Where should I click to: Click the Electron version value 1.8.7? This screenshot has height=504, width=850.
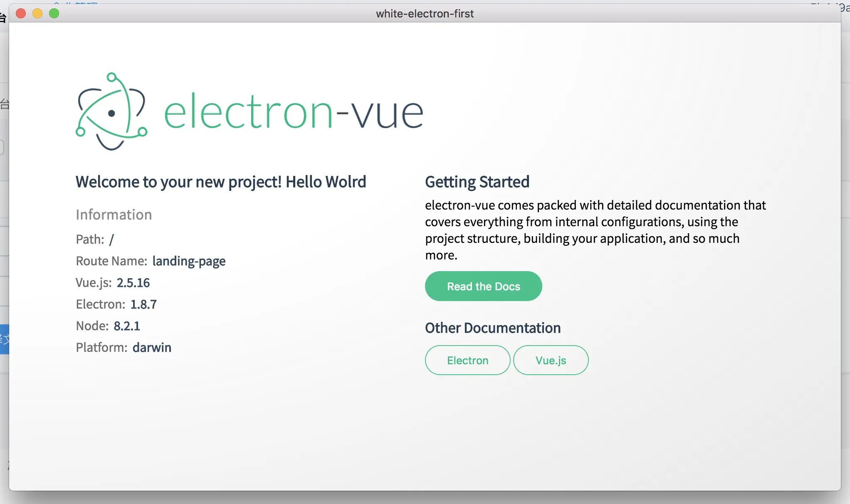143,304
